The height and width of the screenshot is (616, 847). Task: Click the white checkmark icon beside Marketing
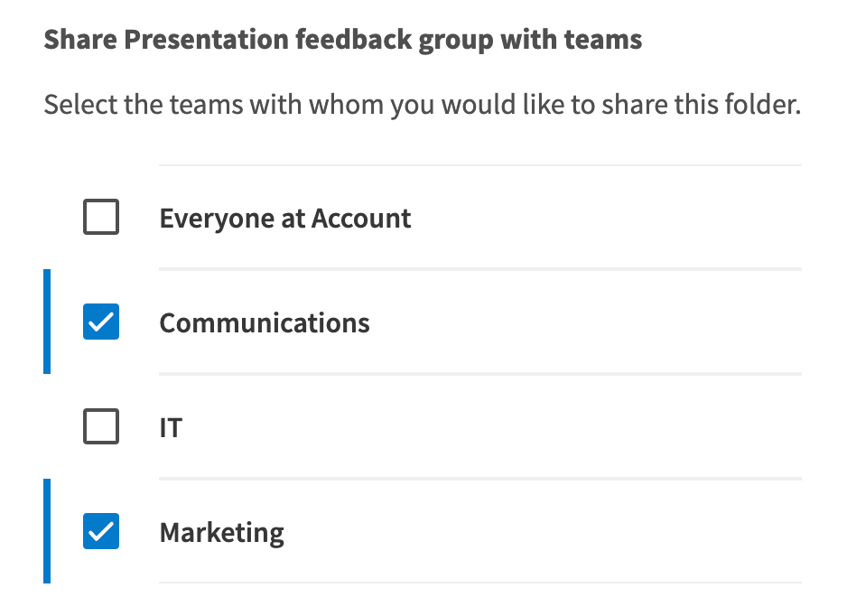point(101,531)
